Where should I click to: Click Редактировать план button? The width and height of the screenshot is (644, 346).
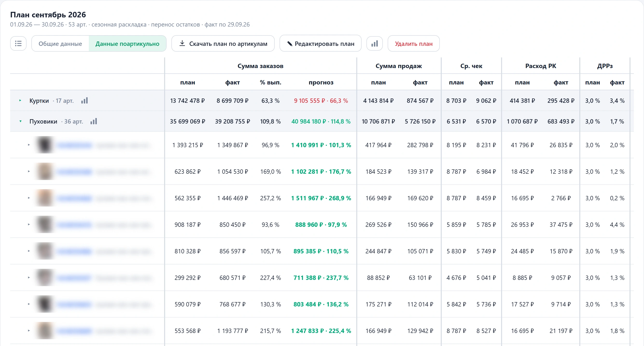click(321, 43)
